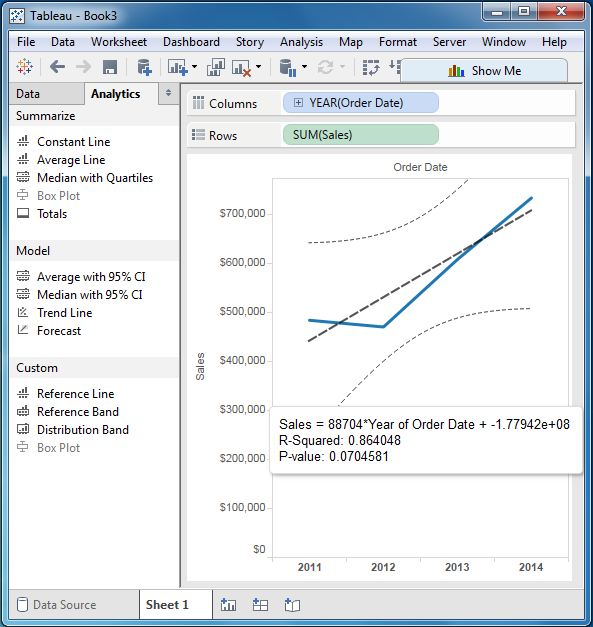Click the duplicate sheet toolbar icon
The height and width of the screenshot is (627, 593).
click(216, 67)
